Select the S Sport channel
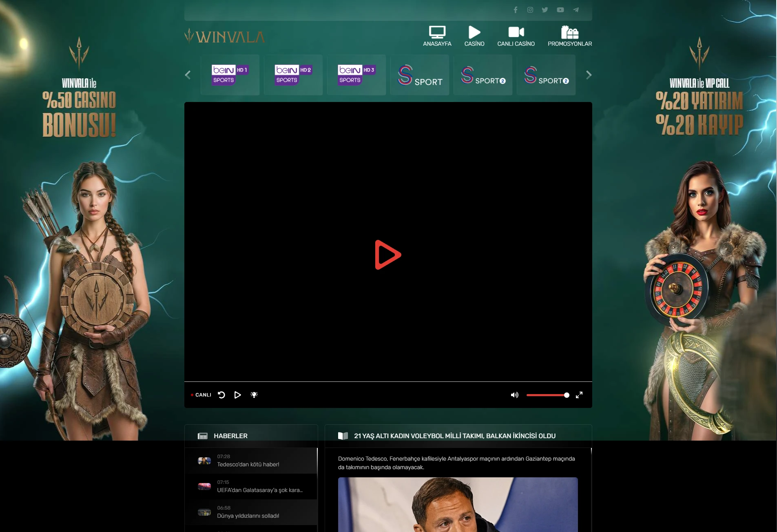Viewport: 777px width, 532px height. (x=420, y=75)
